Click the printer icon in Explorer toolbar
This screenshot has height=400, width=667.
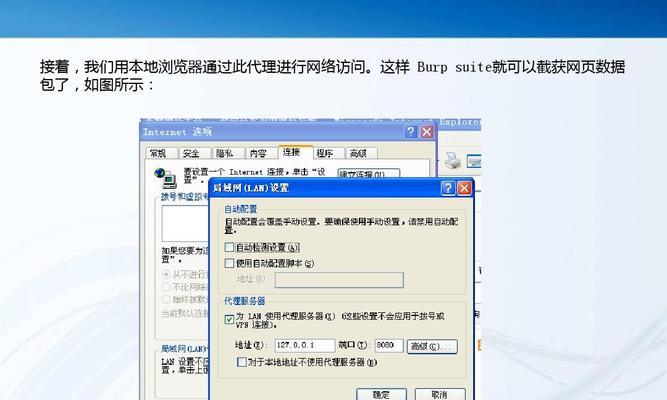[x=453, y=160]
